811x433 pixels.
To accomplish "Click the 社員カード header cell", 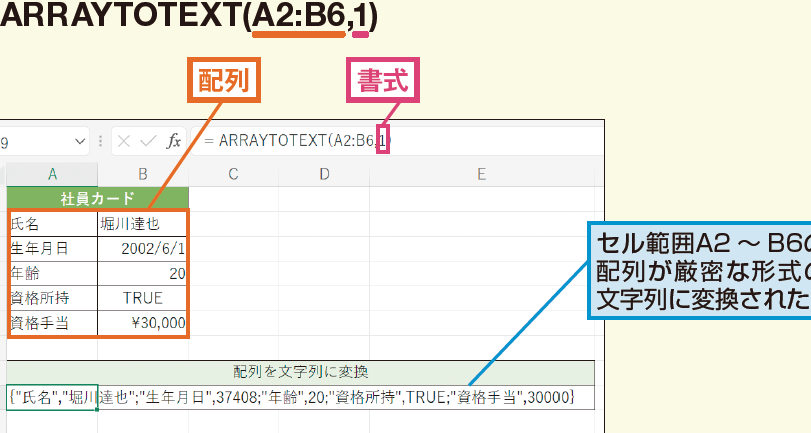I will tap(98, 199).
